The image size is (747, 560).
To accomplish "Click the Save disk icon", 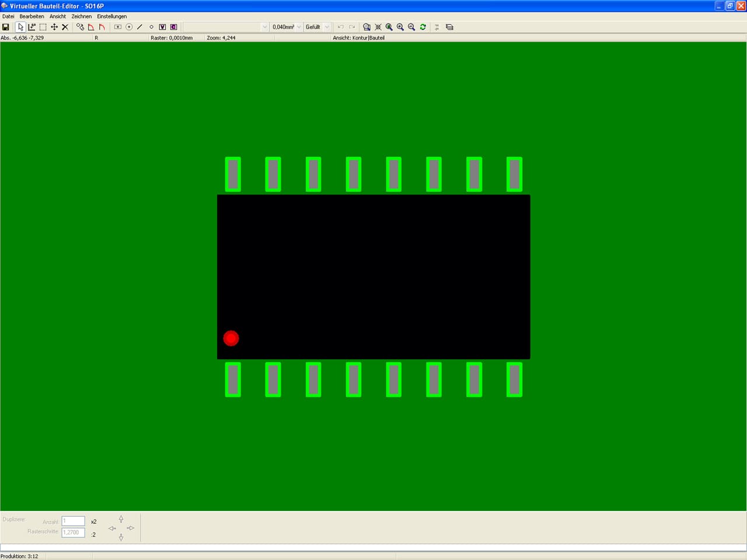I will [x=6, y=27].
